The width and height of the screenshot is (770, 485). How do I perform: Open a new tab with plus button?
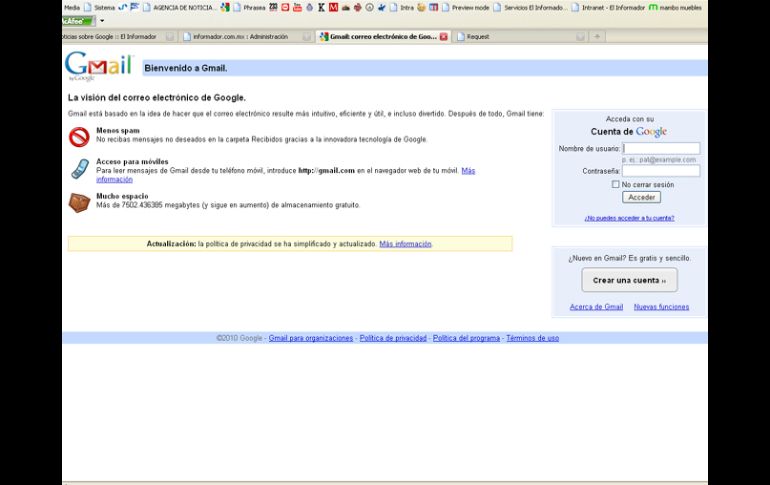tap(597, 36)
